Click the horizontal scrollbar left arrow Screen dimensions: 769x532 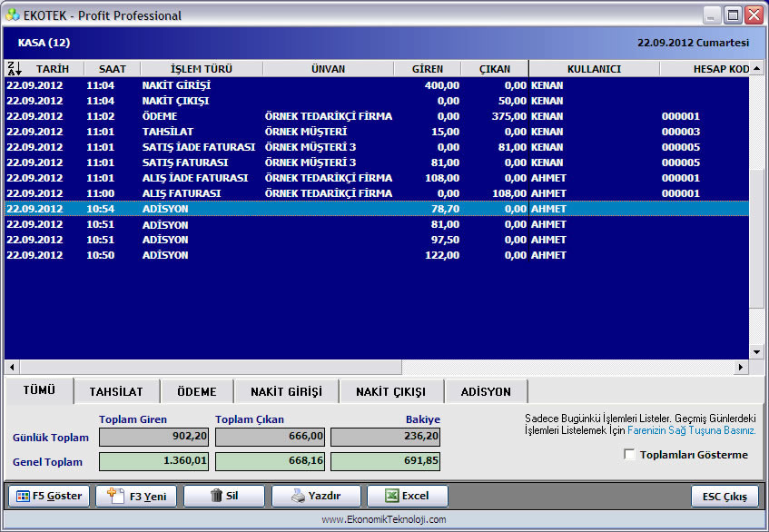[x=13, y=367]
